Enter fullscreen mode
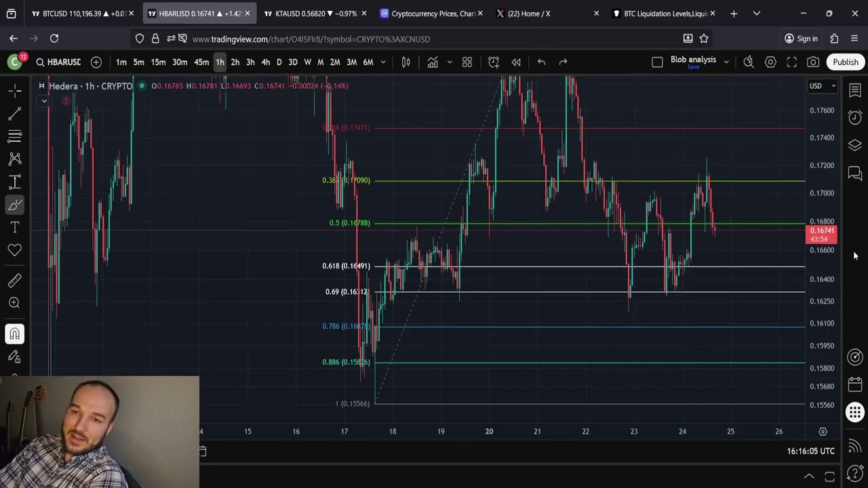This screenshot has height=488, width=868. tap(791, 62)
